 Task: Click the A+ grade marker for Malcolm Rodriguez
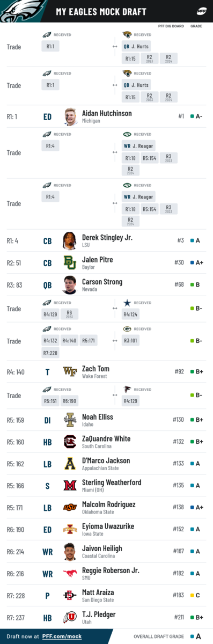pyautogui.click(x=197, y=508)
